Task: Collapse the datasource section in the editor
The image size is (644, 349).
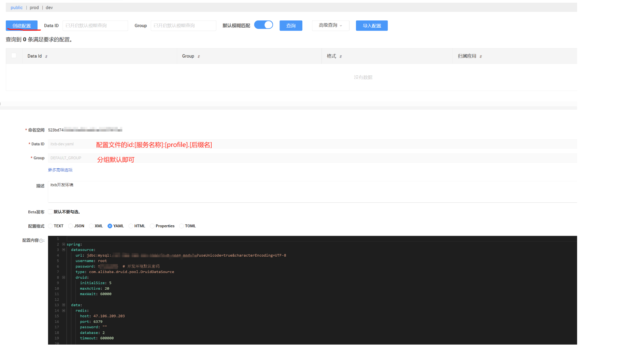Action: click(63, 249)
